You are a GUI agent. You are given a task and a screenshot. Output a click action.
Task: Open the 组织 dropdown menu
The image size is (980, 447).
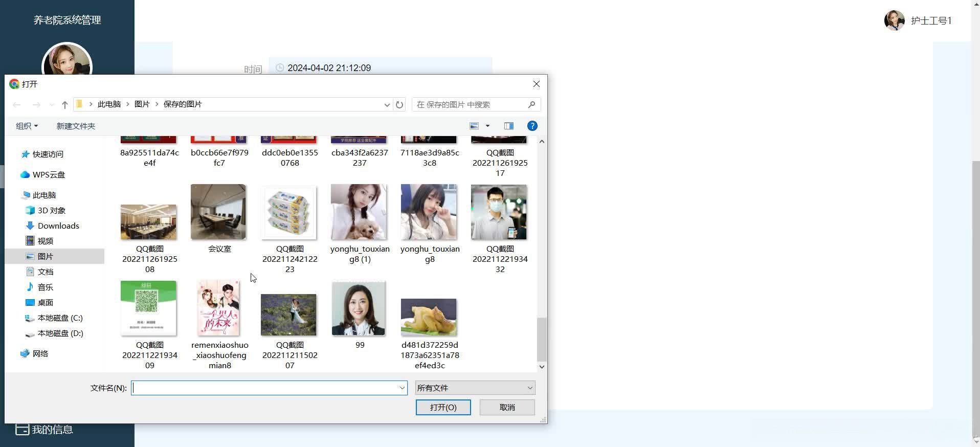(27, 126)
